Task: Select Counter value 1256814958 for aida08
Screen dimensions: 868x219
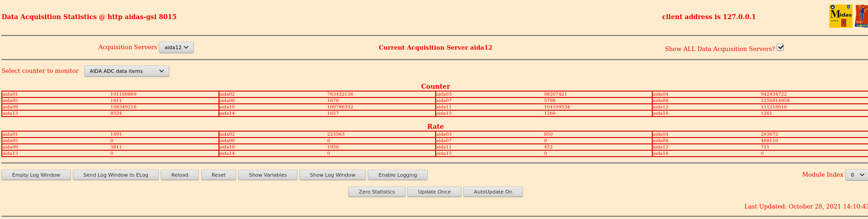Action: 775,101
